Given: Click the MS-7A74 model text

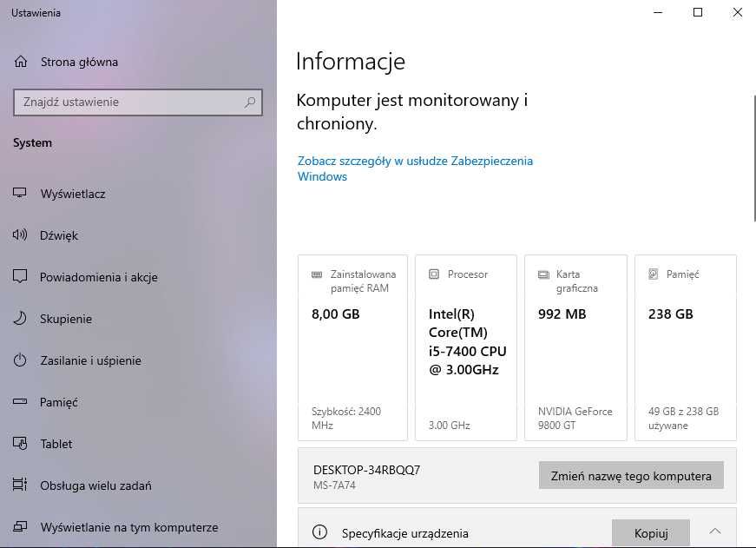Looking at the screenshot, I should coord(334,485).
